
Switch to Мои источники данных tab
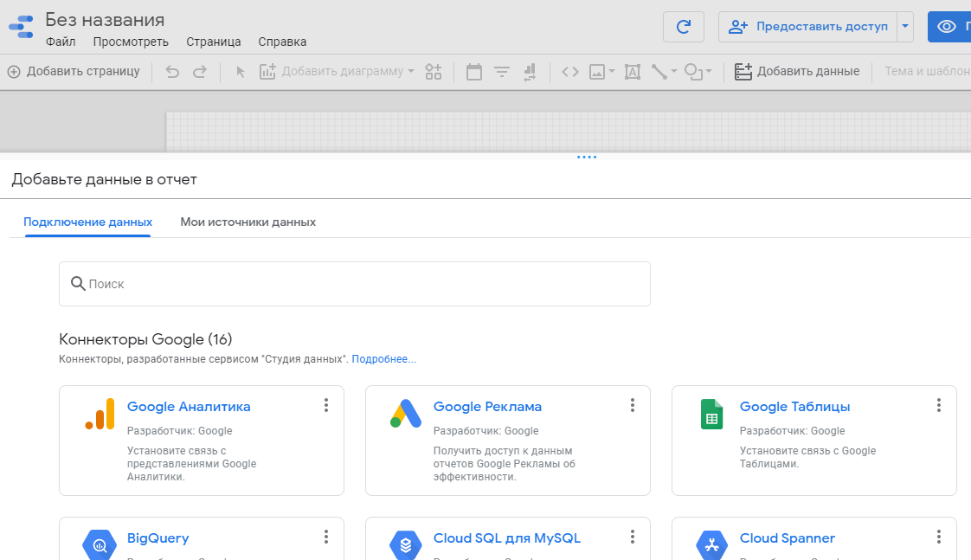click(248, 222)
